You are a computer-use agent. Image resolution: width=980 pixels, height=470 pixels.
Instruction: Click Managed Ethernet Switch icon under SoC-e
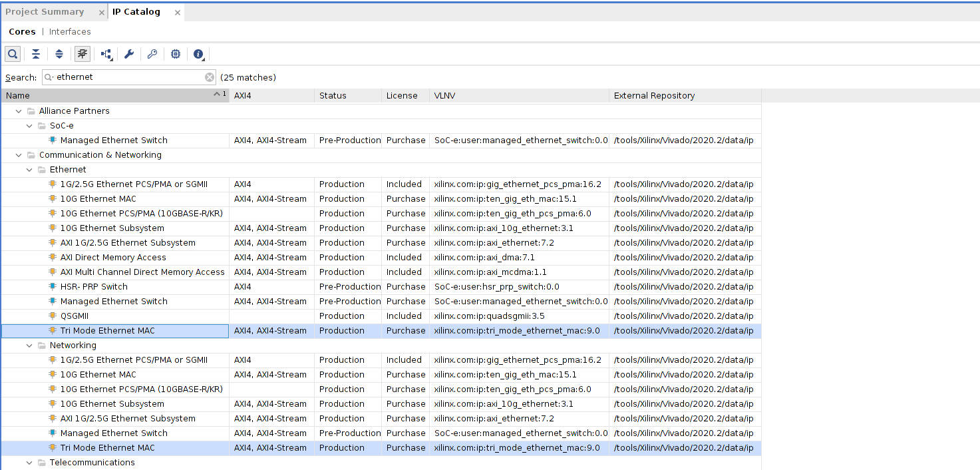tap(53, 140)
